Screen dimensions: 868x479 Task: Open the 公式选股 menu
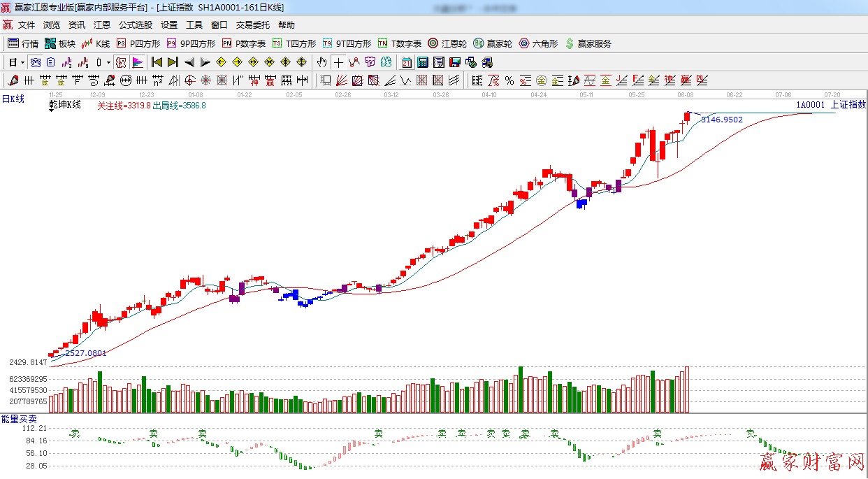pyautogui.click(x=135, y=24)
